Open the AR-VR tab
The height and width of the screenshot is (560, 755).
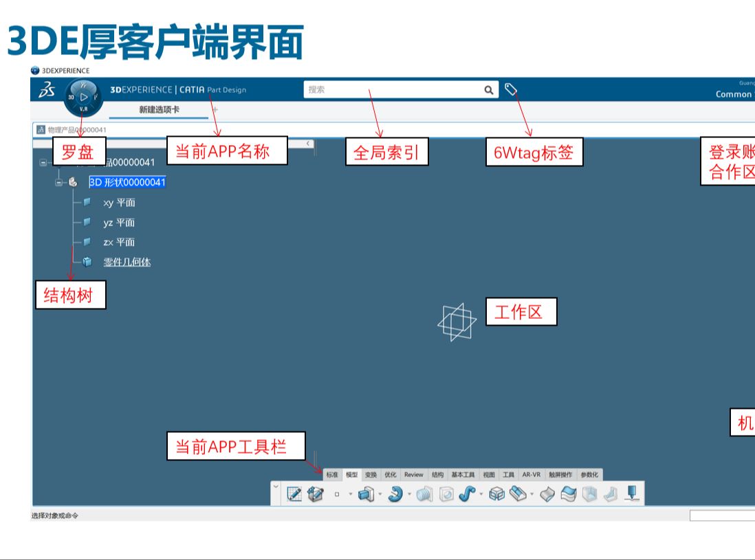pyautogui.click(x=532, y=475)
